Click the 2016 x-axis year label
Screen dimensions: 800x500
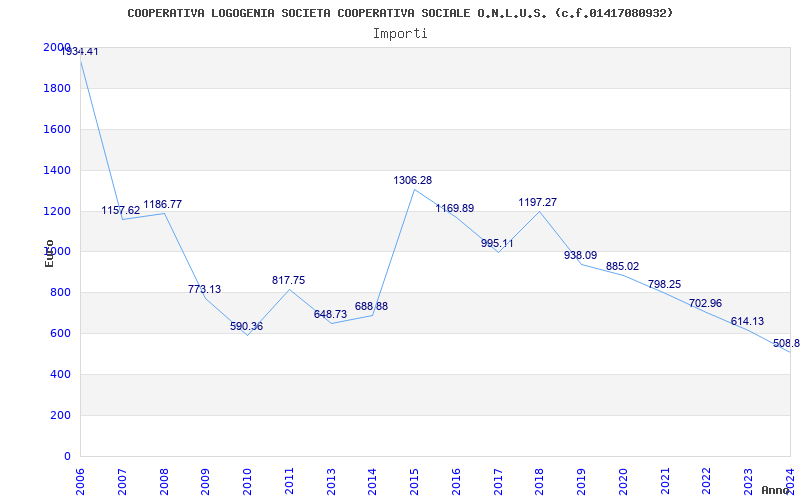456,481
